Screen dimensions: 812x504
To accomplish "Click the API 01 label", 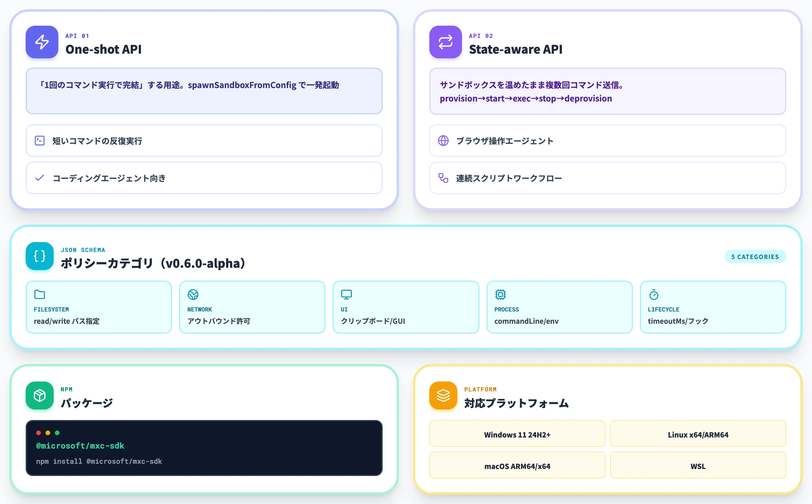I will 77,36.
